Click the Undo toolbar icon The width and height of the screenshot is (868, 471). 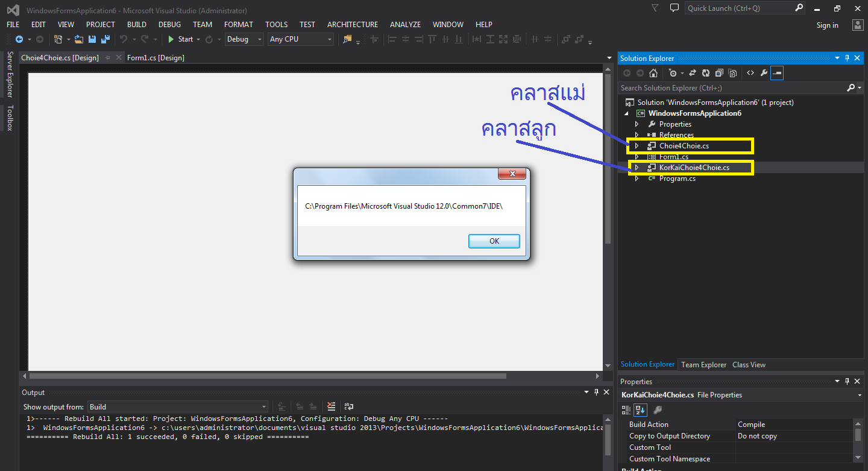point(124,39)
